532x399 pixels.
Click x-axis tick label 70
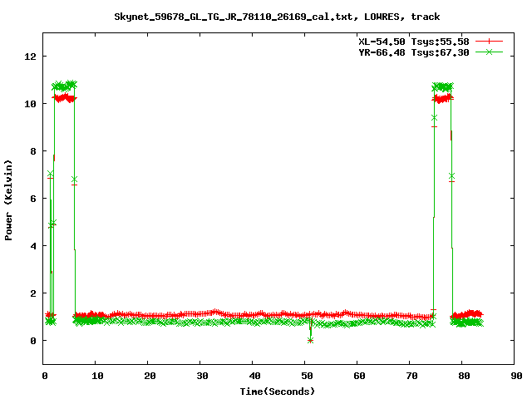point(411,376)
